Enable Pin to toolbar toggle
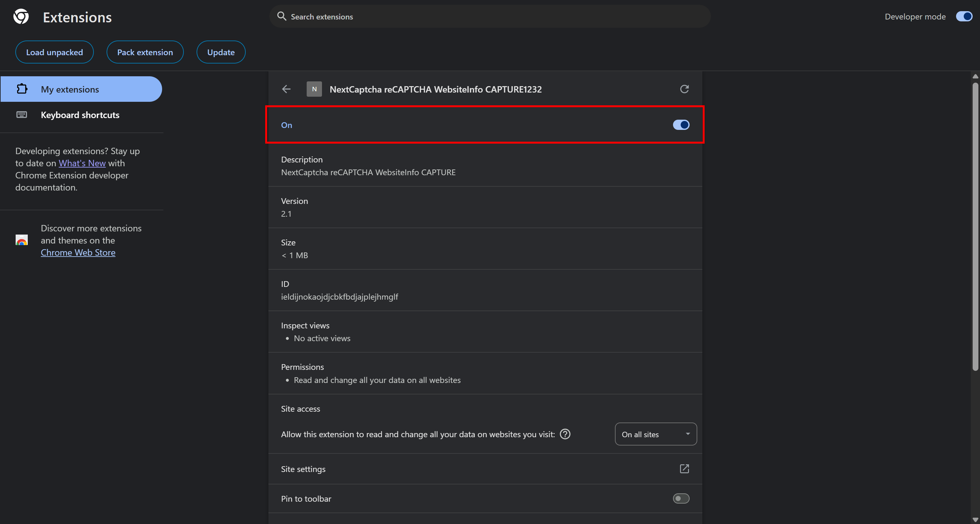The height and width of the screenshot is (524, 980). pos(681,498)
